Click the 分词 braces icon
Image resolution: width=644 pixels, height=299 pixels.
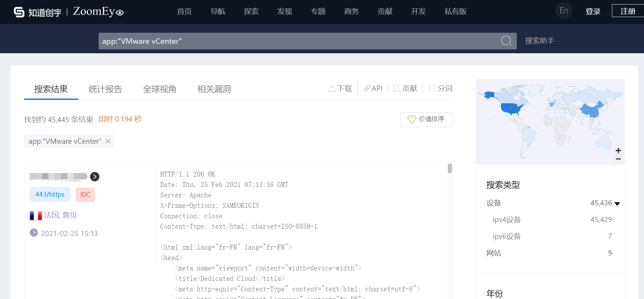432,88
